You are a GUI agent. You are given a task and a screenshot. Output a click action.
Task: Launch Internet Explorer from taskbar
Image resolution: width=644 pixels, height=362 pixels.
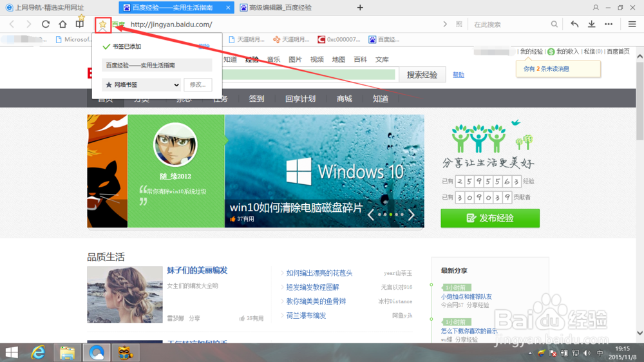[x=38, y=352]
